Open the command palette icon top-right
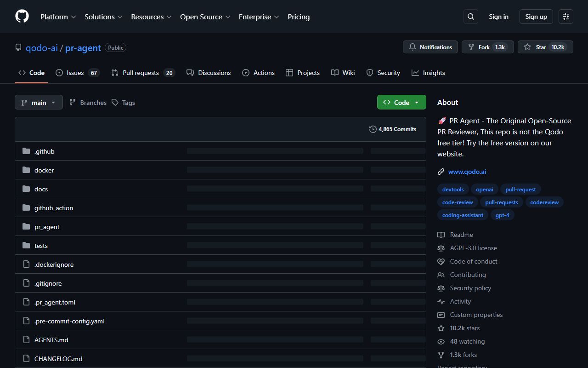Screen dimensions: 588x368 click(565, 17)
